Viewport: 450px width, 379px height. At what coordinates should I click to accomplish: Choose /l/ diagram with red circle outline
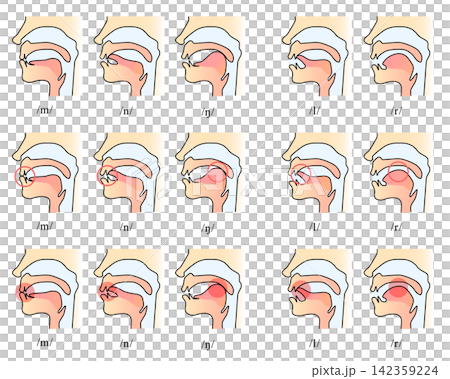click(317, 173)
